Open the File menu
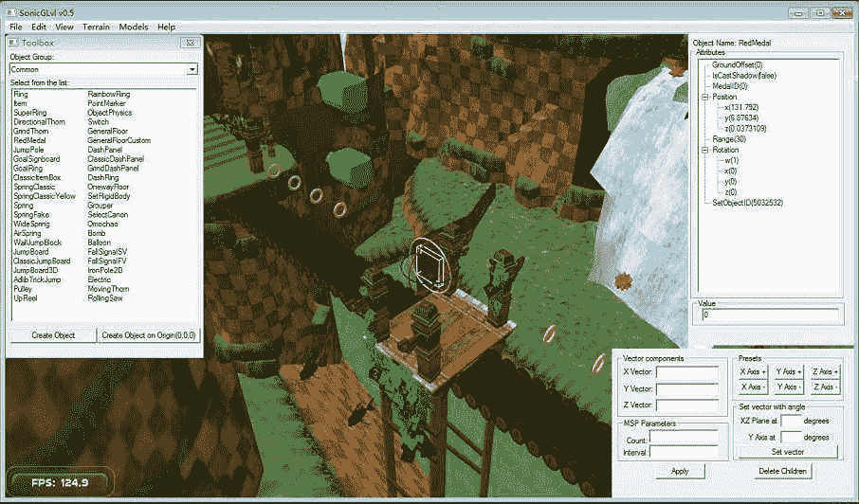 pos(16,27)
